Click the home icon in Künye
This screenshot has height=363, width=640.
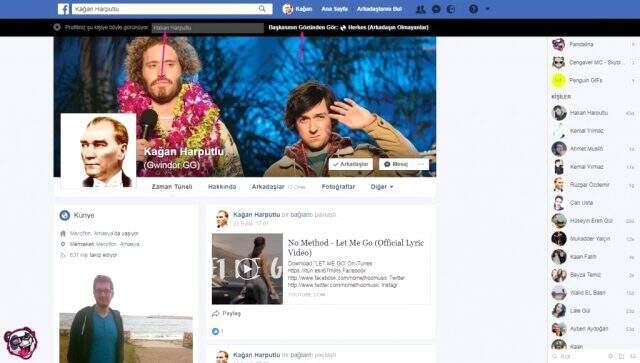click(x=63, y=234)
